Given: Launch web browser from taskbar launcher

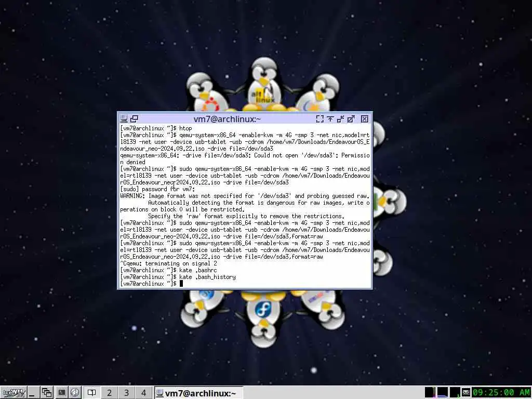Looking at the screenshot, I should (x=75, y=393).
